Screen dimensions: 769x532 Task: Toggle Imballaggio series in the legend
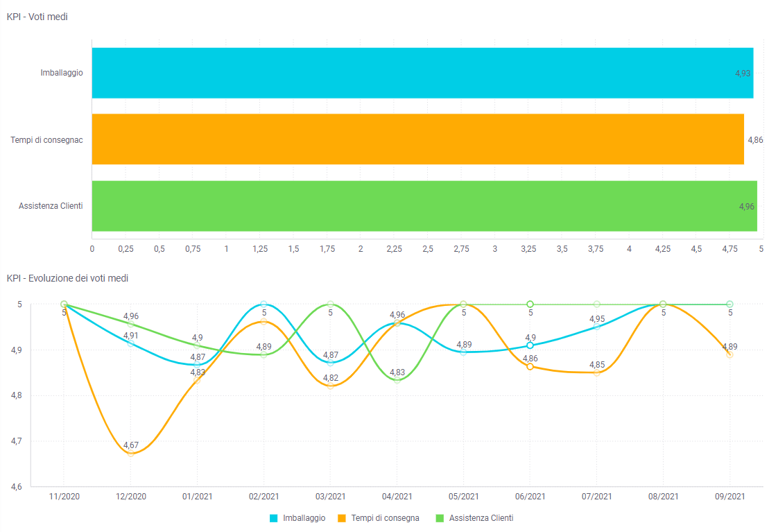click(x=304, y=518)
